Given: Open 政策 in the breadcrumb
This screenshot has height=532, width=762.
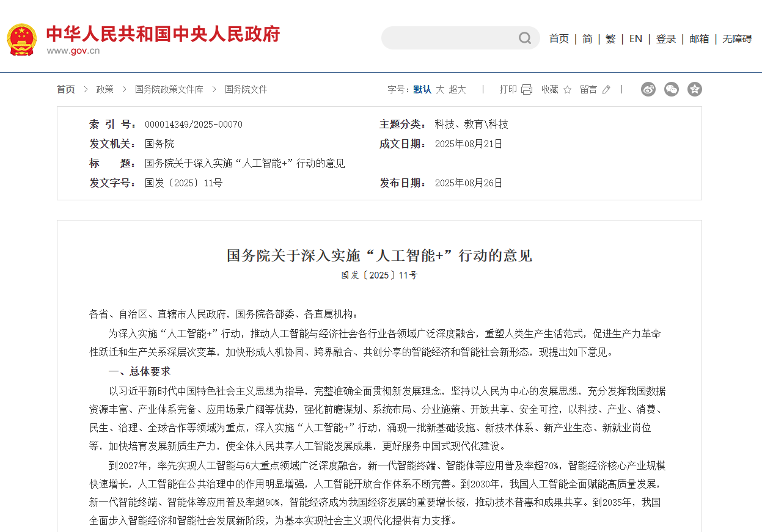Looking at the screenshot, I should [x=105, y=89].
